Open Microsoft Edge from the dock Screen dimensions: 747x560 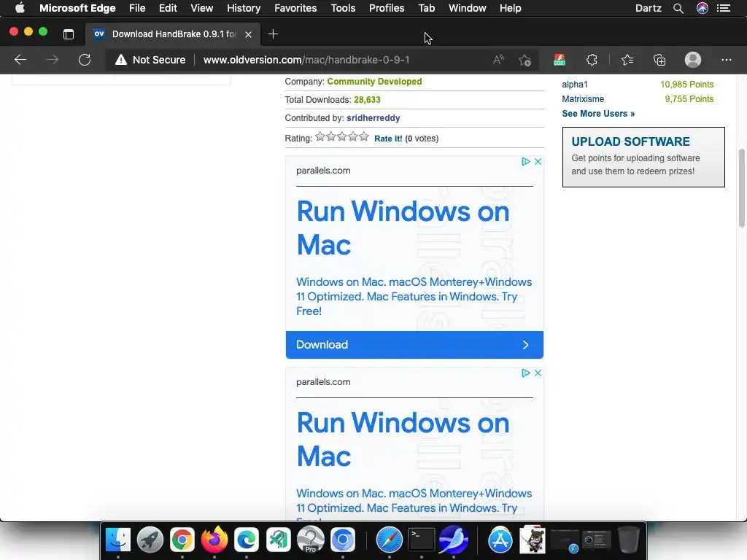[x=247, y=540]
